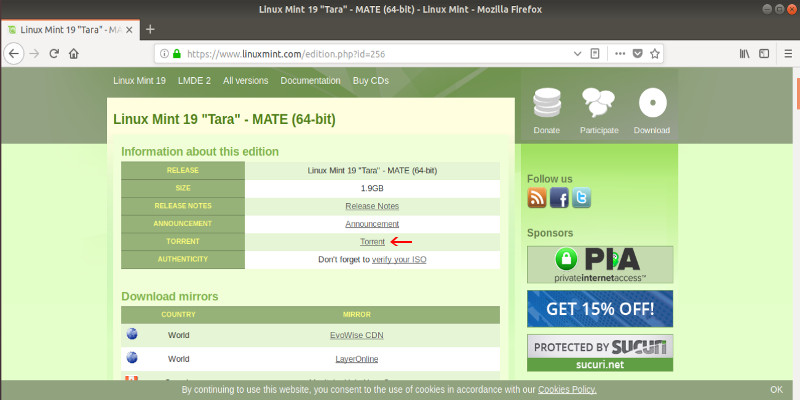Click the Donate coins icon
800x400 pixels.
(546, 103)
